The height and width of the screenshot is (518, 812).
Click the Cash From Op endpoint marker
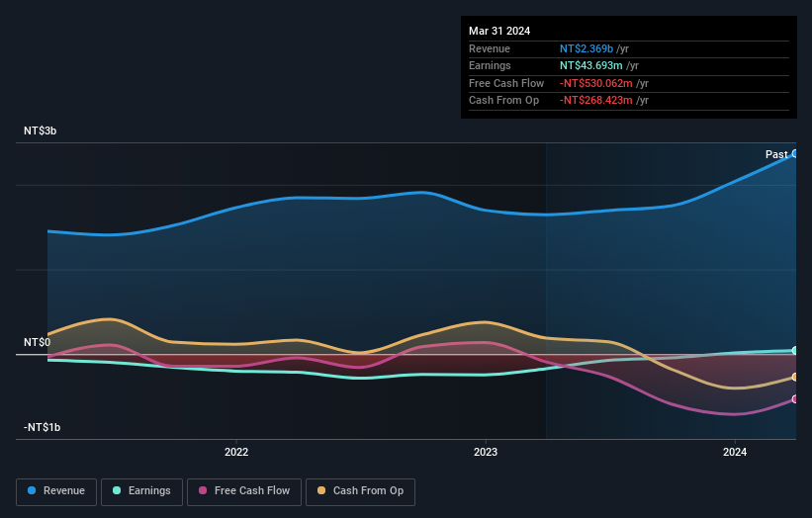(x=795, y=377)
